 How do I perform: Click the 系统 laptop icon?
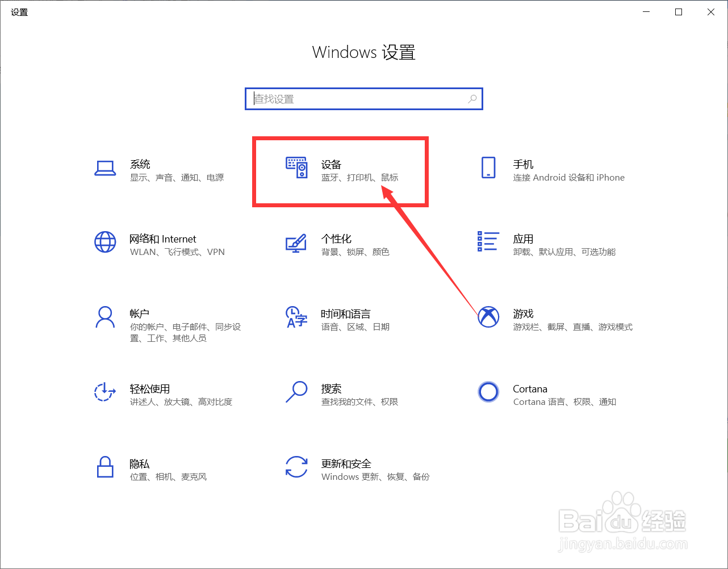[x=105, y=169]
